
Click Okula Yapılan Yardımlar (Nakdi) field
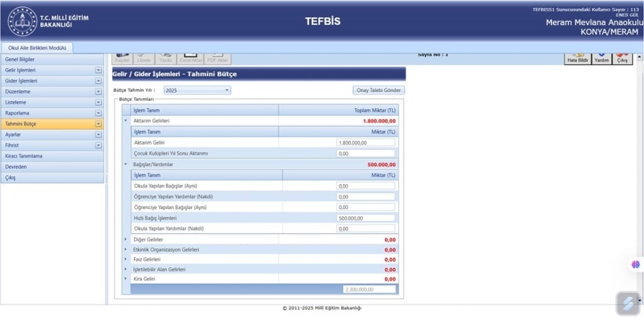click(x=365, y=229)
